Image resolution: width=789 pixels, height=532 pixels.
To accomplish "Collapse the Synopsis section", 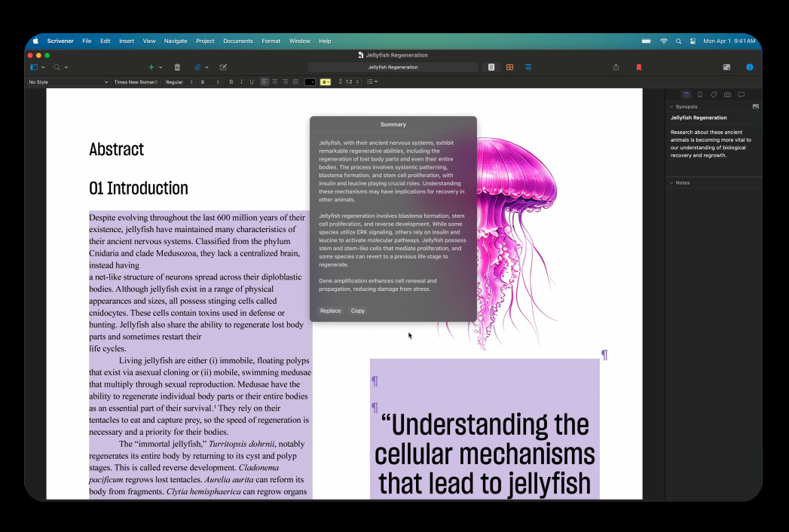I will [671, 107].
